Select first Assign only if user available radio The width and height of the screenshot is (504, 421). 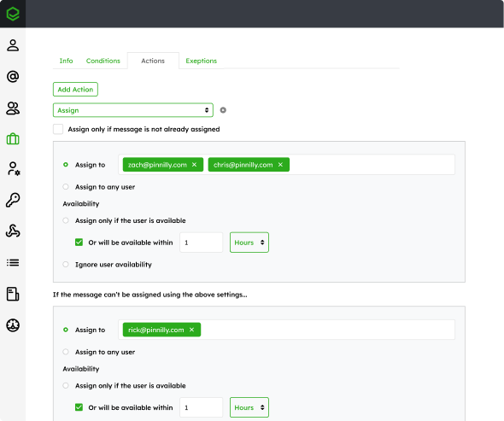[x=66, y=220]
